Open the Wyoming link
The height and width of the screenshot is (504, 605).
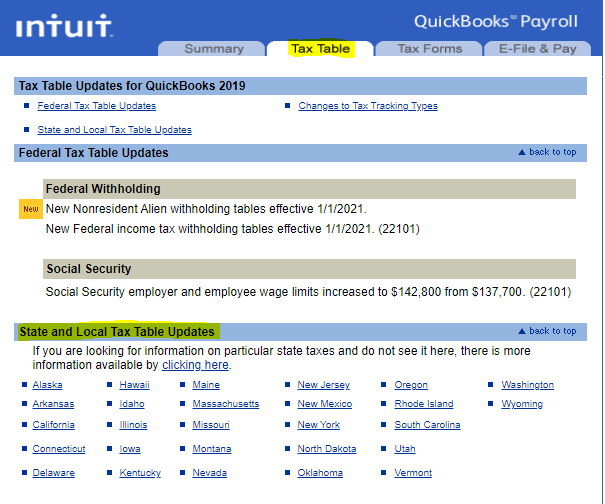(x=522, y=404)
